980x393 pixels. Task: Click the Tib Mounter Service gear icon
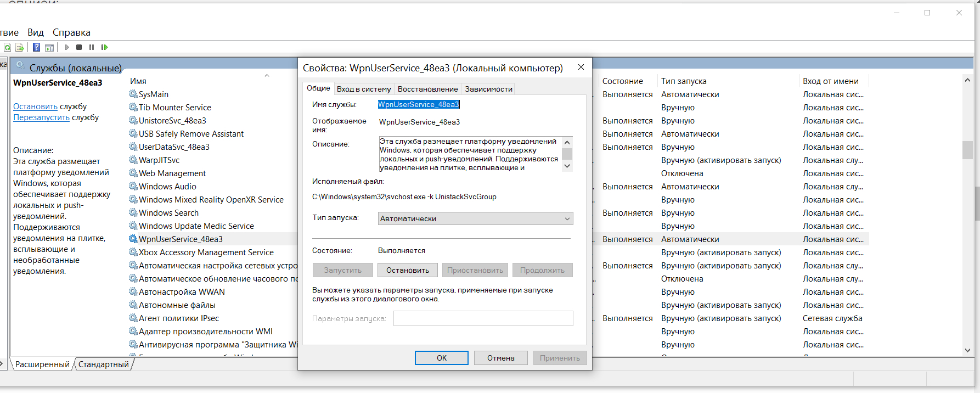pyautogui.click(x=133, y=107)
